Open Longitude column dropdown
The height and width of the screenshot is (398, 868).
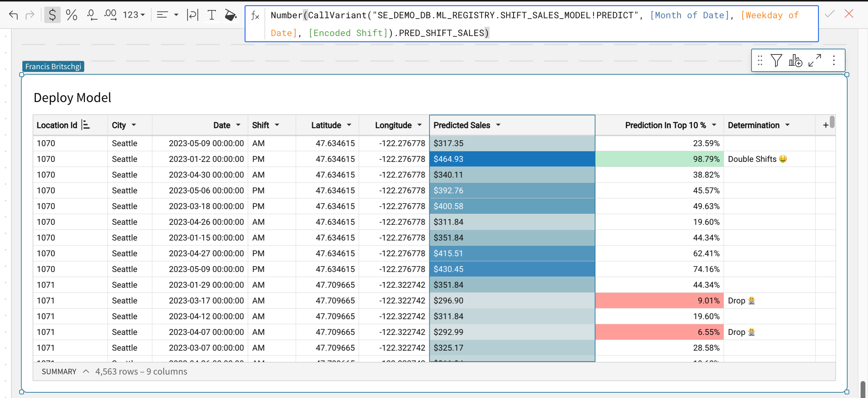[x=420, y=125]
